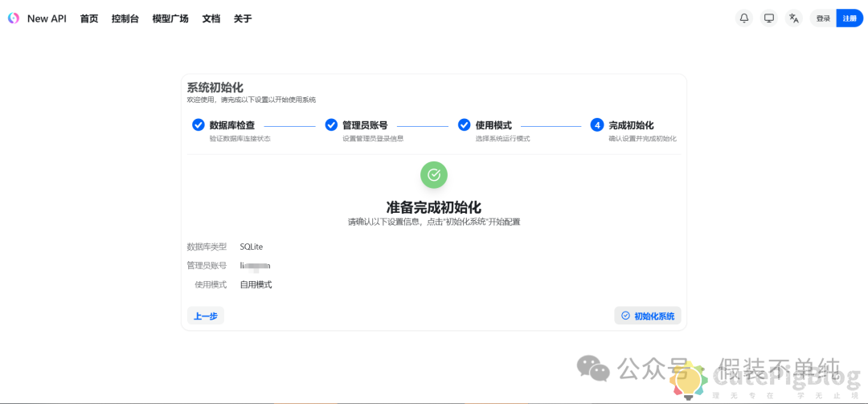The image size is (868, 404).
Task: Click the 使用模式 step checkmark icon
Action: [464, 125]
